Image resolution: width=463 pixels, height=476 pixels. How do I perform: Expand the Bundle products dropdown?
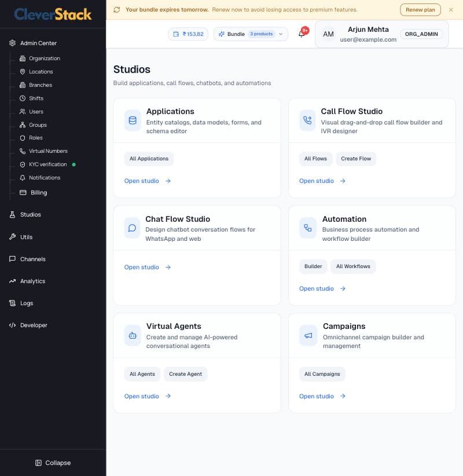coord(251,34)
